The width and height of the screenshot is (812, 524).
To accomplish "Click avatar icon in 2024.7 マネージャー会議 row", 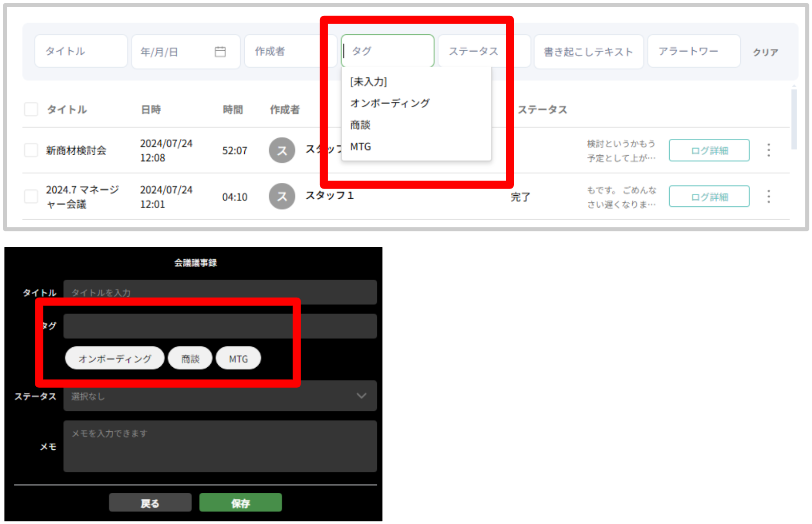I will [282, 196].
